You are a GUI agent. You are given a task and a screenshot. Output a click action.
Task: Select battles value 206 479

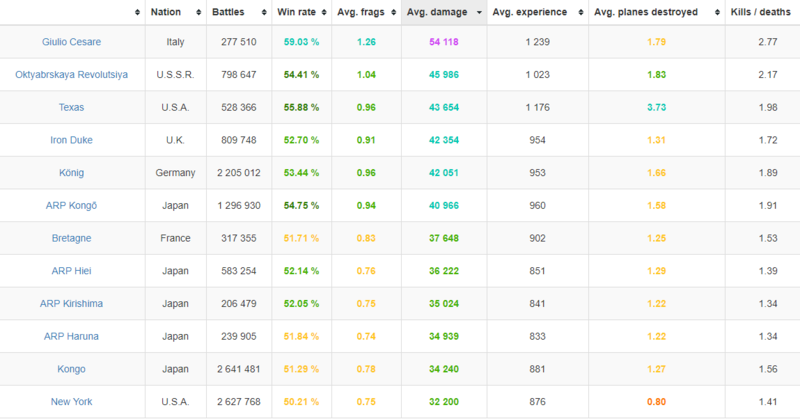pyautogui.click(x=239, y=303)
